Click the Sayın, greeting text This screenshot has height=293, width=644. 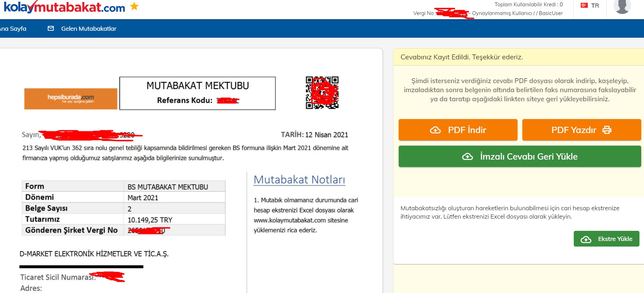click(x=31, y=135)
